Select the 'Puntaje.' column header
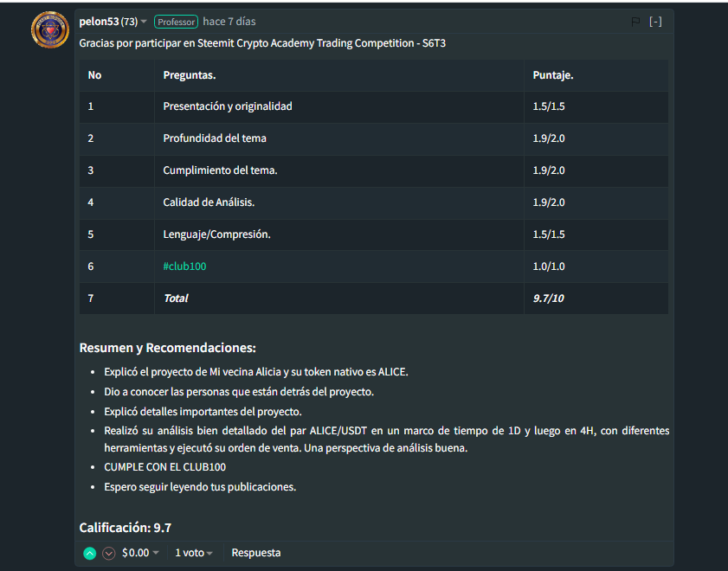Viewport: 728px width, 571px height. tap(553, 75)
